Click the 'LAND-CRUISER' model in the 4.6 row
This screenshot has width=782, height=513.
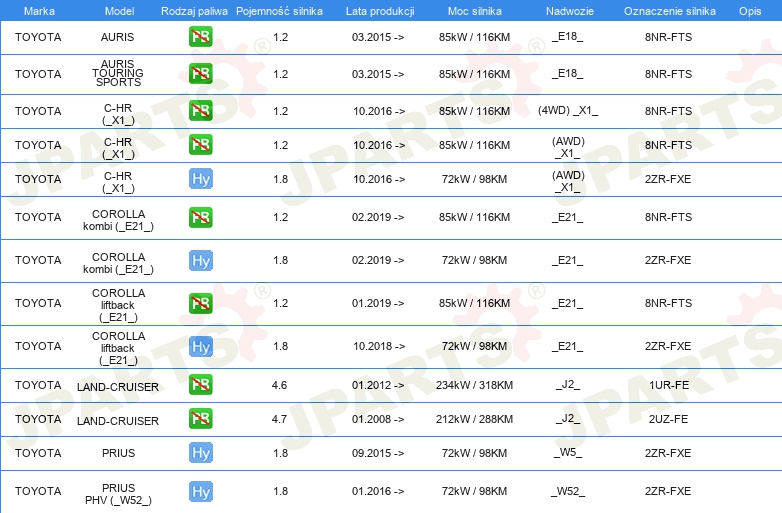(118, 387)
